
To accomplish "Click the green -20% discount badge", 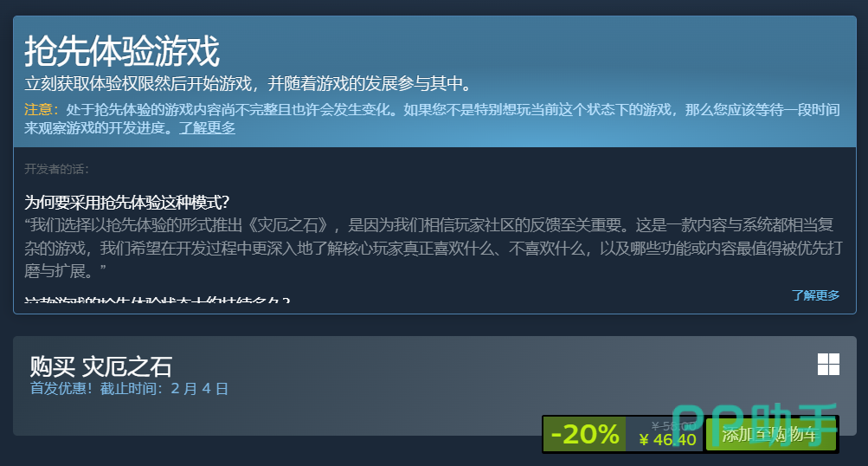I will tap(584, 434).
